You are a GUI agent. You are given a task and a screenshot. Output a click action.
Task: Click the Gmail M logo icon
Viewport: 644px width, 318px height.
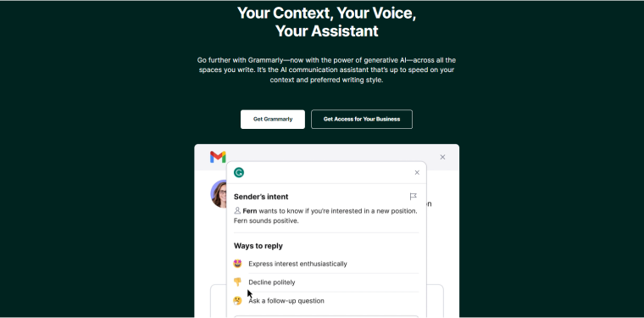(218, 157)
